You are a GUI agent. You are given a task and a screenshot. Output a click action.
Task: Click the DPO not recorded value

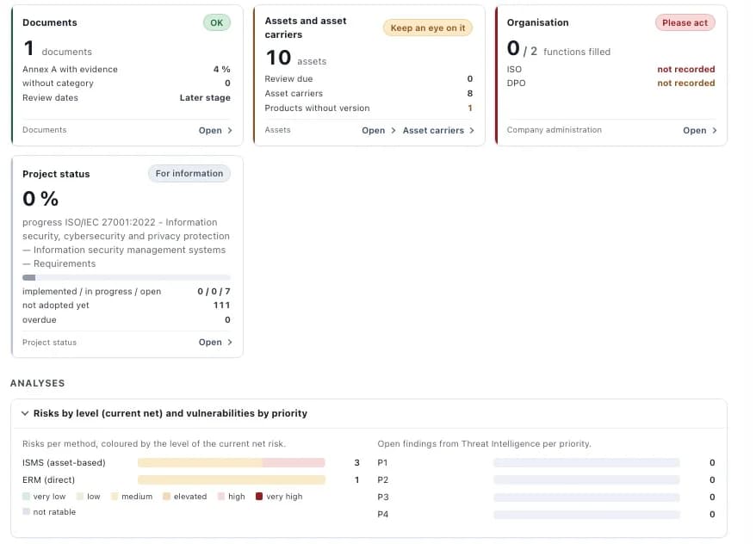686,83
